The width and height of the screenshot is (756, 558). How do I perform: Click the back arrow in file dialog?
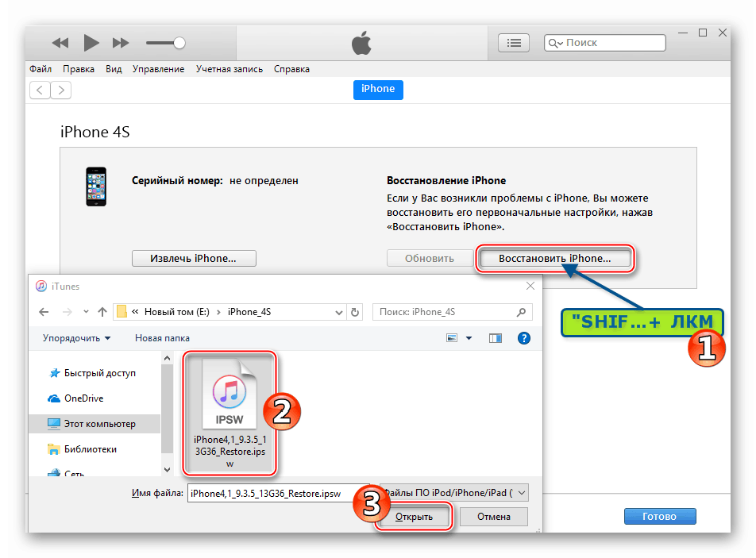click(x=44, y=312)
